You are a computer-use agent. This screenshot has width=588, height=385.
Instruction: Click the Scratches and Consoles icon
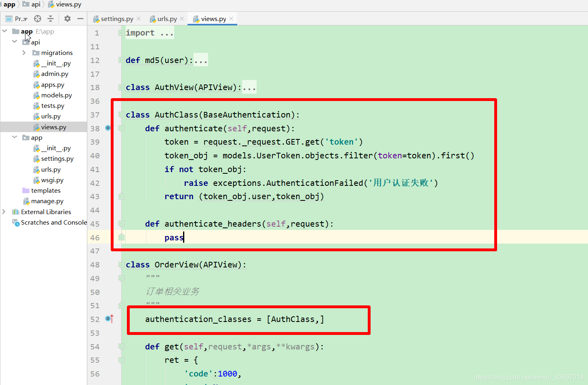pos(16,223)
